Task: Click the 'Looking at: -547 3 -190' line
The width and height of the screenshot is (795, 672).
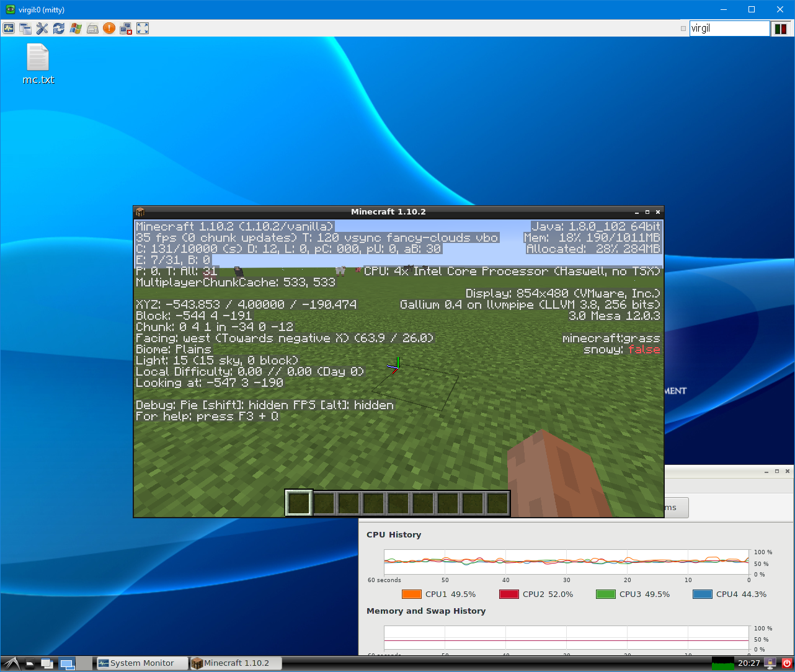Action: pyautogui.click(x=210, y=383)
